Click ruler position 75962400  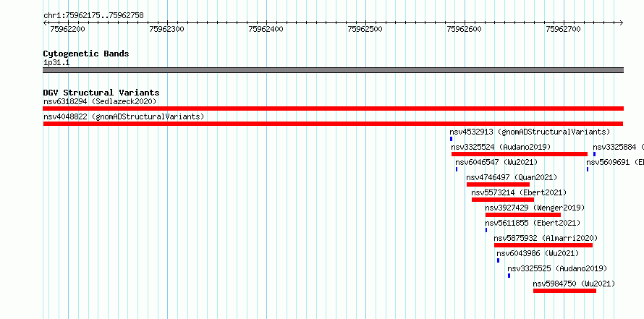point(266,29)
